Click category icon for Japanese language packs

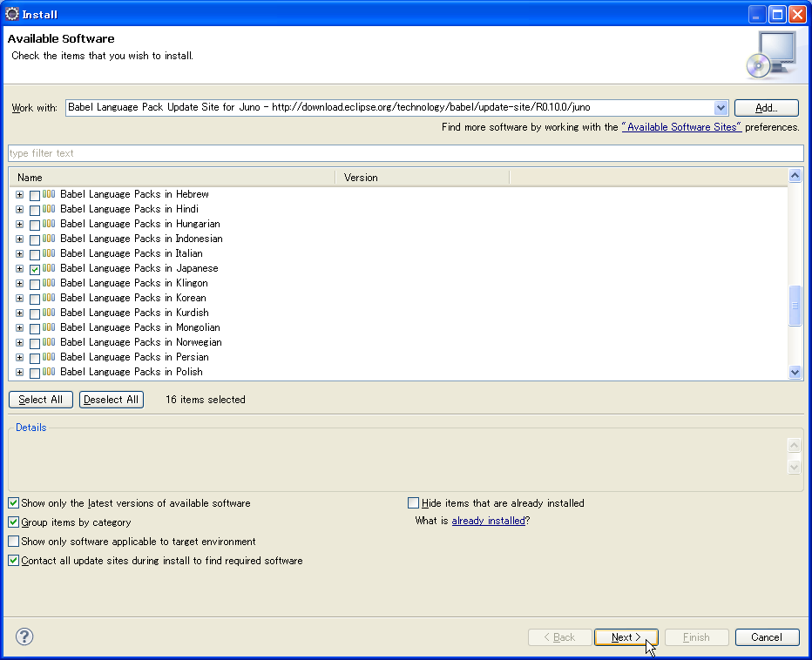click(x=49, y=268)
